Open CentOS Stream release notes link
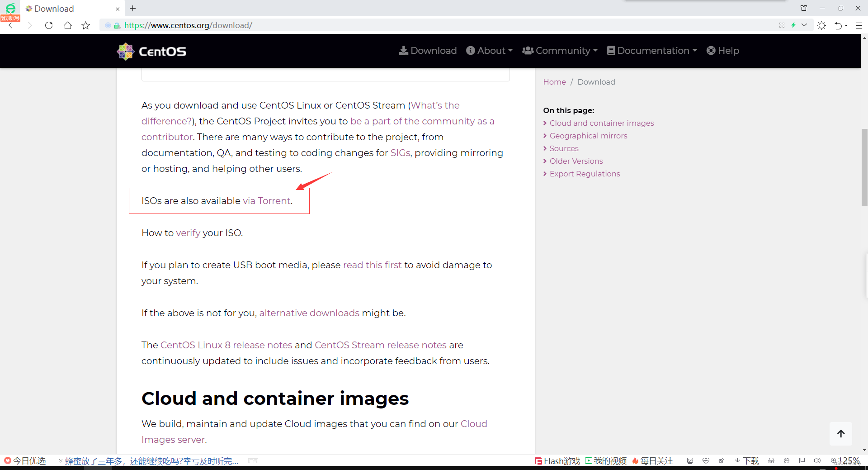This screenshot has width=868, height=470. (x=381, y=345)
